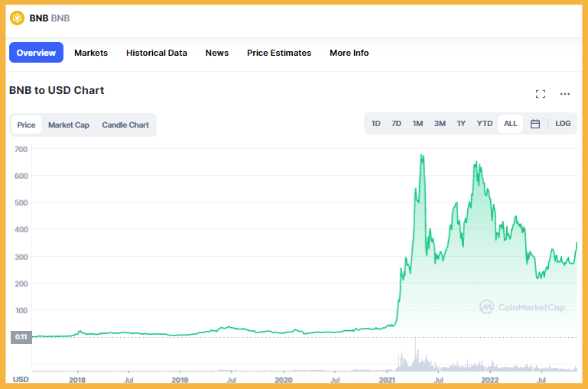The image size is (588, 389).
Task: Switch to Candle Chart view
Action: pos(125,125)
